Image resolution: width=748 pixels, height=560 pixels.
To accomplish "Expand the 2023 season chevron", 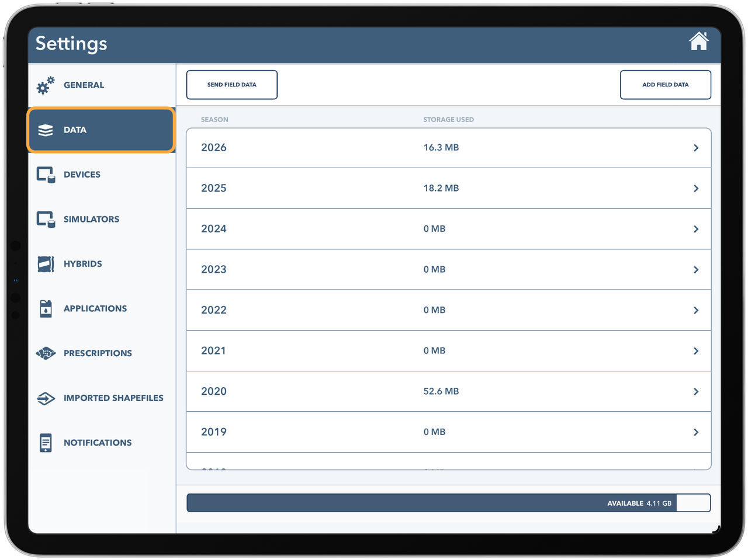I will coord(696,270).
